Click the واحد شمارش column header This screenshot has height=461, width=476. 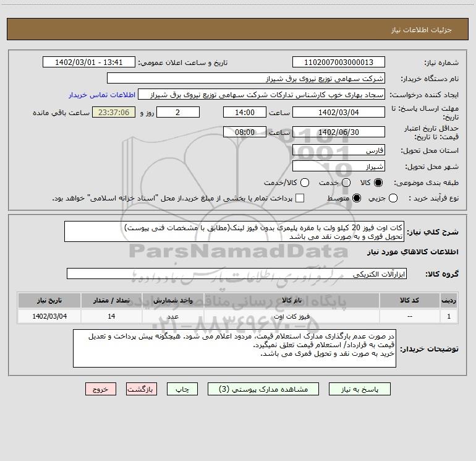pos(172,300)
